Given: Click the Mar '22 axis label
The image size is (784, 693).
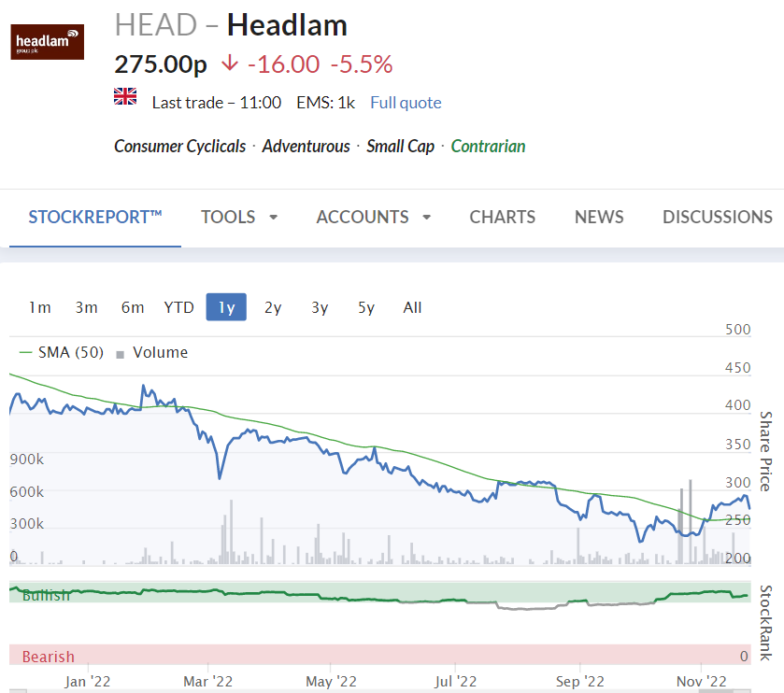Looking at the screenshot, I should point(208,681).
